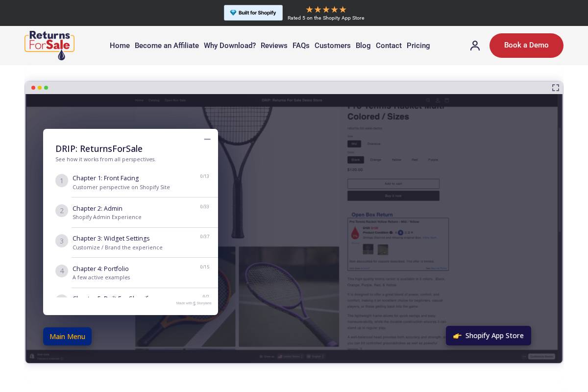Click the ReturnsForSale logo

tap(49, 45)
